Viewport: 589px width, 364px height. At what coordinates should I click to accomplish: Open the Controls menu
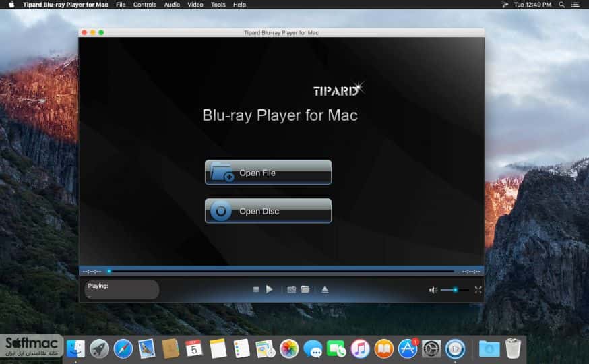[x=145, y=5]
